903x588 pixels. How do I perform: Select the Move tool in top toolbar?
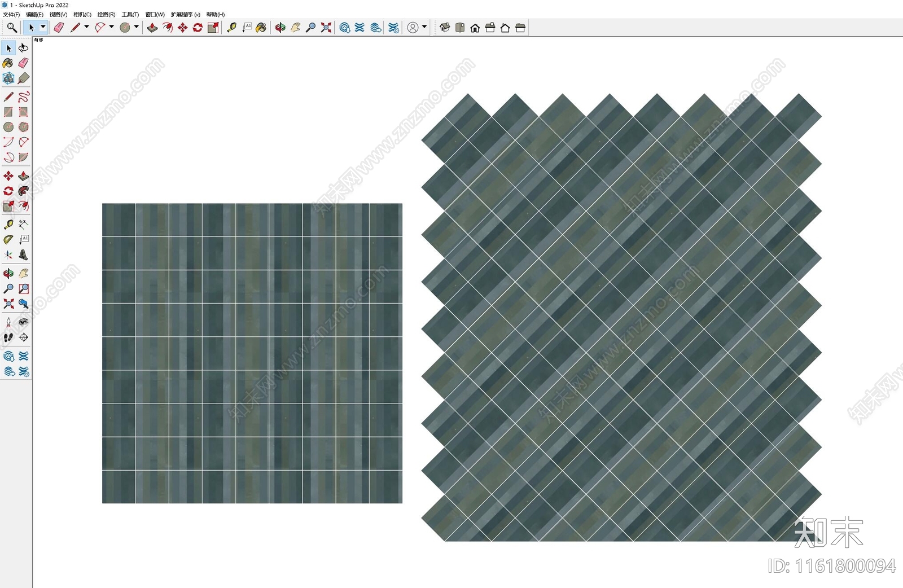click(182, 27)
